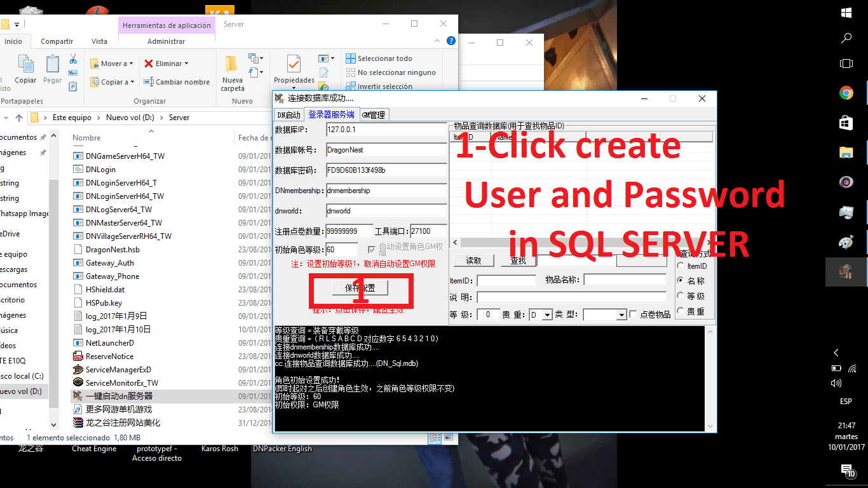Open the Action Center notification icon
This screenshot has height=488, width=868.
pyautogui.click(x=847, y=471)
